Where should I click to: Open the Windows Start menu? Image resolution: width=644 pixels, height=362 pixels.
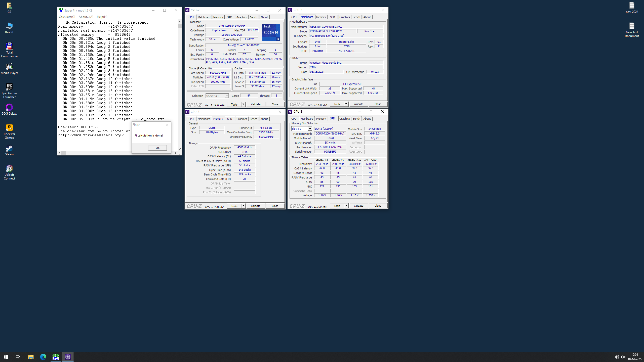tap(6, 357)
